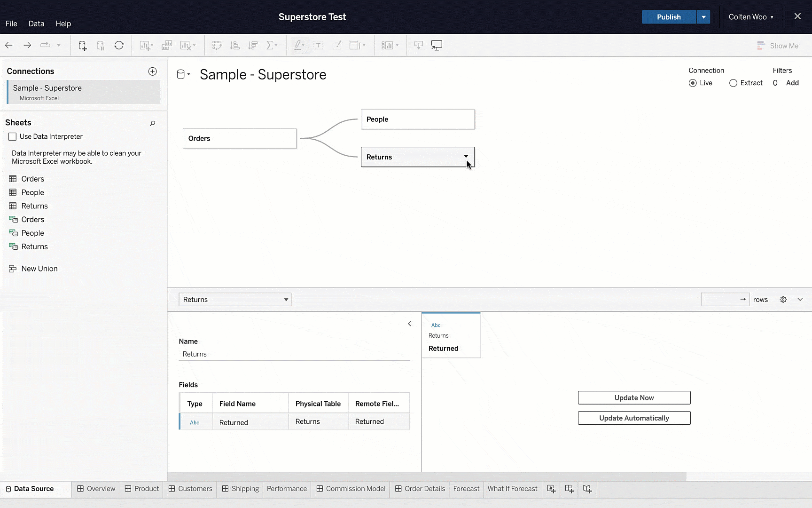Enable Use Data Interpreter checkbox
The image size is (812, 508).
click(x=13, y=136)
